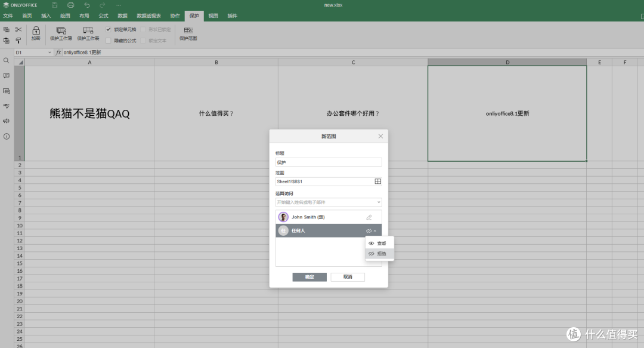Switch to the 数据 data tab
Image resolution: width=644 pixels, height=348 pixels.
coord(122,16)
